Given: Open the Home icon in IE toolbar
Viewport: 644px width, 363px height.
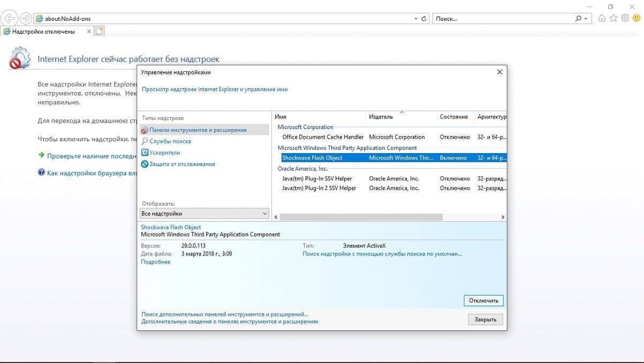Looking at the screenshot, I should point(602,19).
